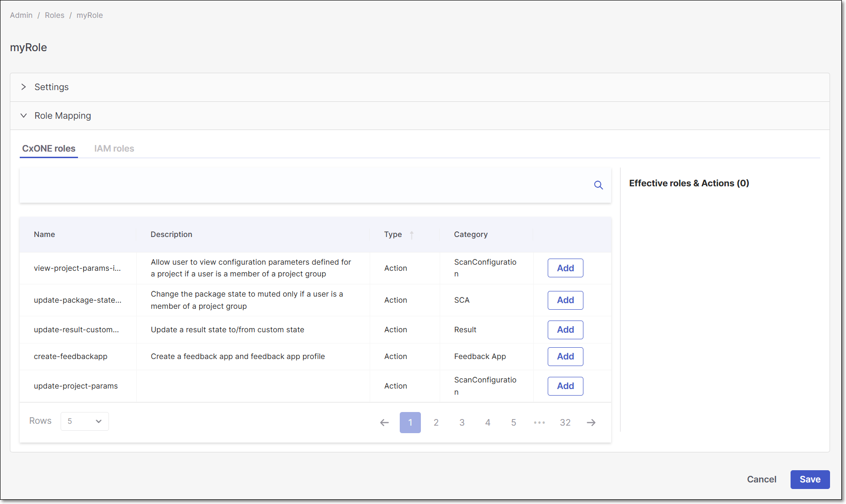Add the view-project-params role
The image size is (846, 504).
point(566,268)
